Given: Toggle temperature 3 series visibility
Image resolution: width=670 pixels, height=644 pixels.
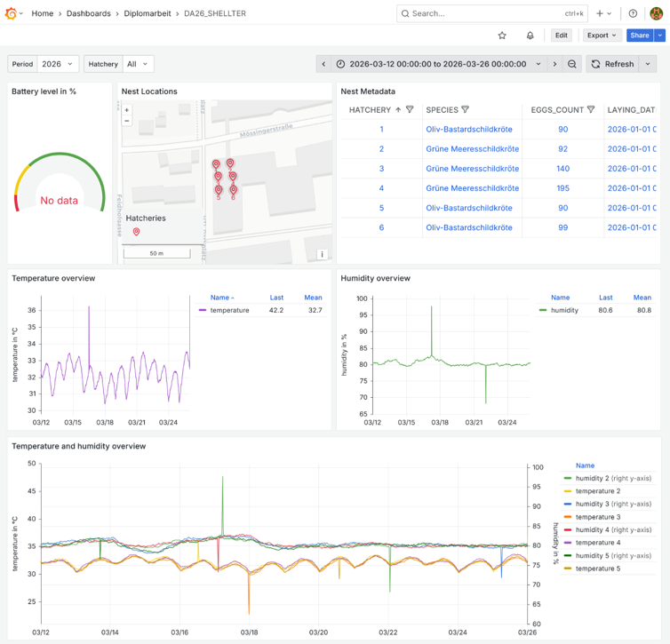Looking at the screenshot, I should pos(597,517).
